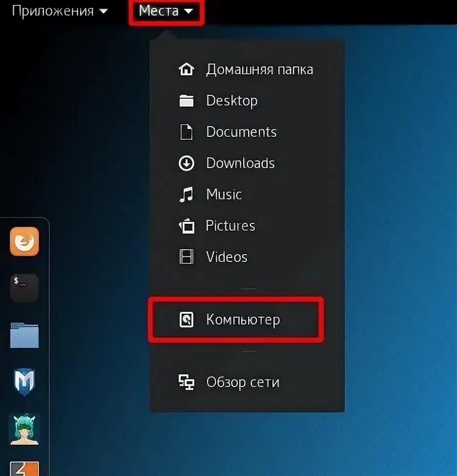The width and height of the screenshot is (457, 476).
Task: Click the Music note icon
Action: (x=186, y=195)
